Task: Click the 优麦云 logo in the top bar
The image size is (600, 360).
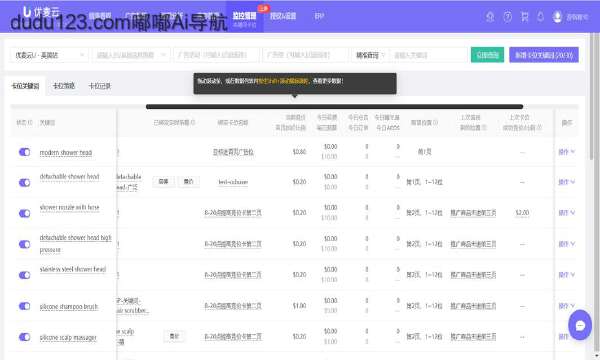Action: [x=41, y=11]
